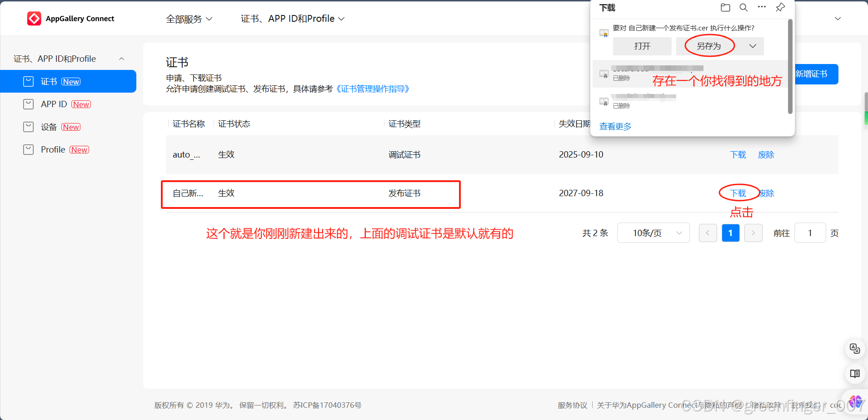Click the 调试证书 type cell
Viewport: 868px width, 420px height.
pyautogui.click(x=404, y=155)
